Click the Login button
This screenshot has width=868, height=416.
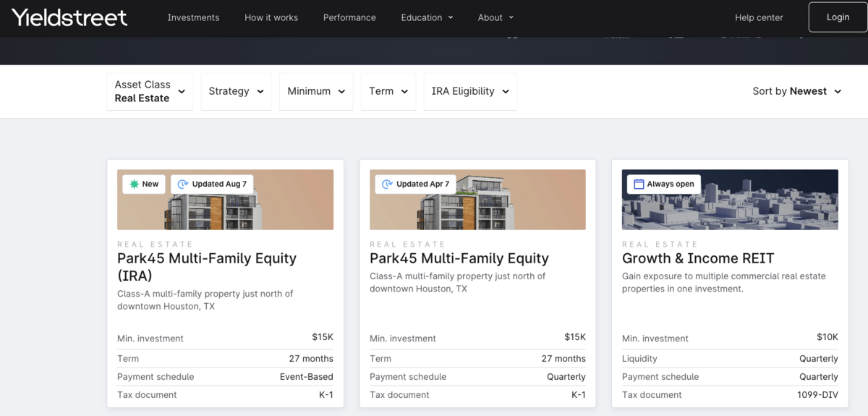838,17
